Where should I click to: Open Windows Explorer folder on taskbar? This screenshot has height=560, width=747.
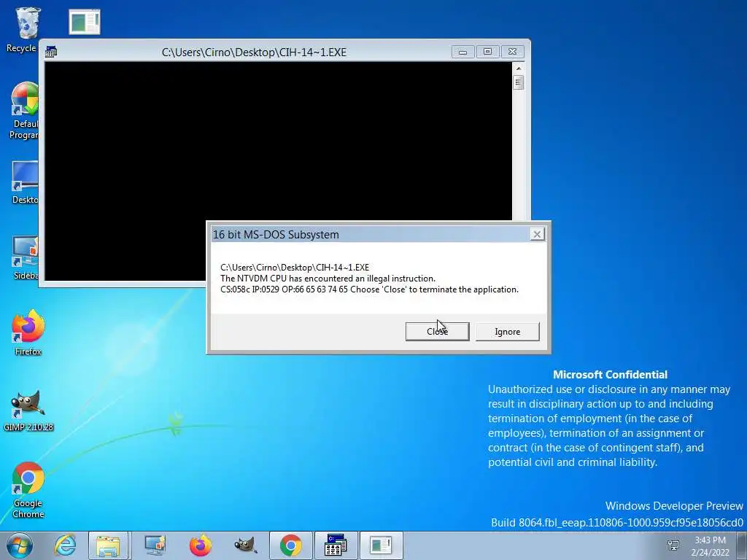pos(108,545)
